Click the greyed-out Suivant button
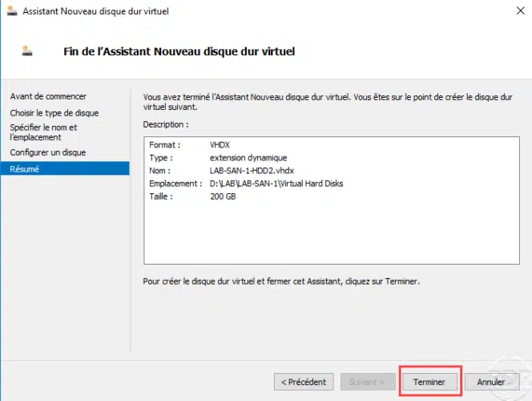This screenshot has width=532, height=401. click(x=368, y=382)
